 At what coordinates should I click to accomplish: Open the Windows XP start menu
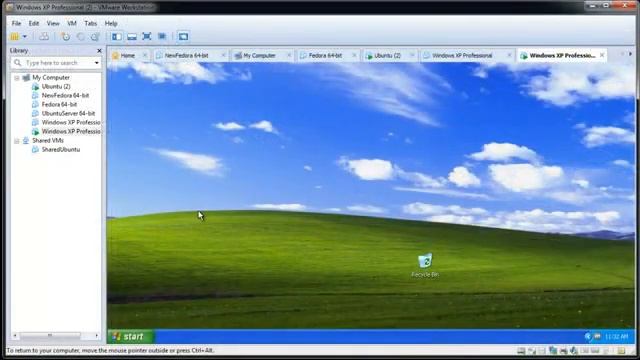[x=130, y=337]
